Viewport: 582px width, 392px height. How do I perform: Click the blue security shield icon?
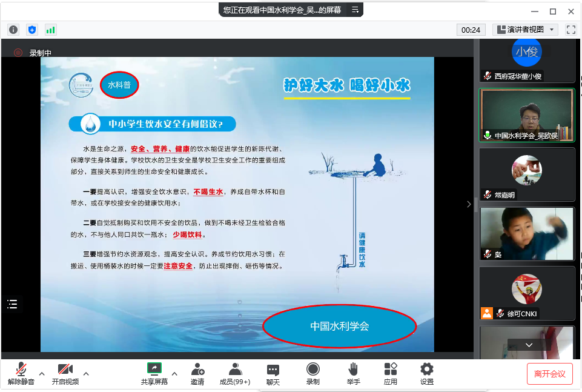[32, 30]
